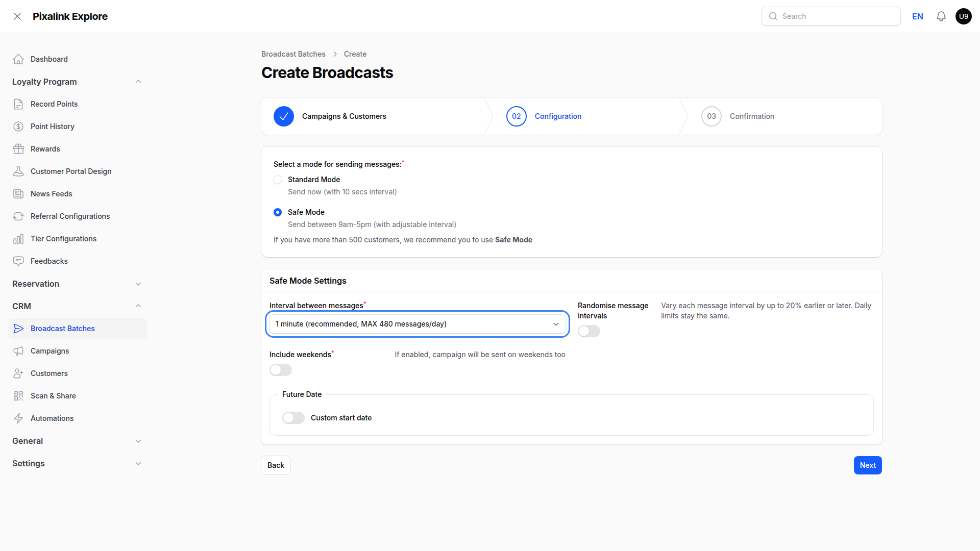Viewport: 980px width, 551px height.
Task: Click the Record Points document icon
Action: (18, 104)
